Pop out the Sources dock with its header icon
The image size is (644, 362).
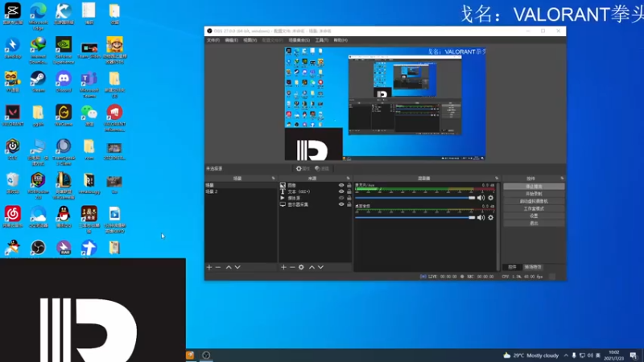point(349,179)
